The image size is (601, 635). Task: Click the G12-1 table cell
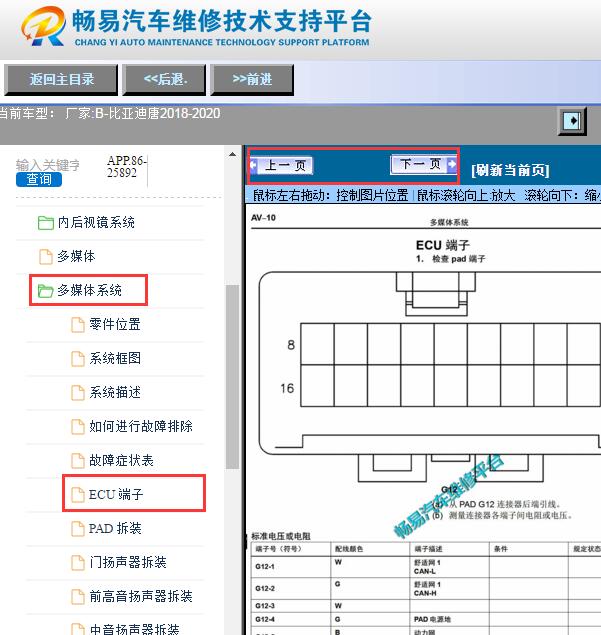[290, 567]
